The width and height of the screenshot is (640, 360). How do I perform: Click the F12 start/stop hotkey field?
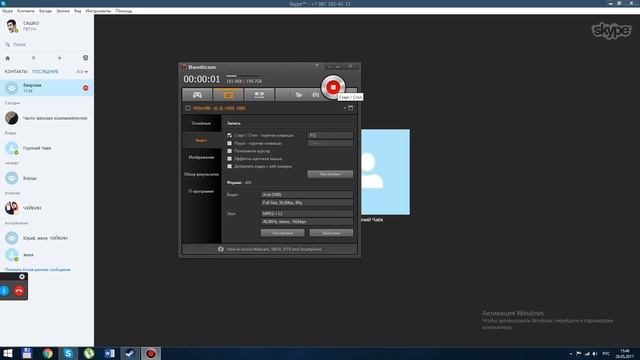pyautogui.click(x=330, y=135)
